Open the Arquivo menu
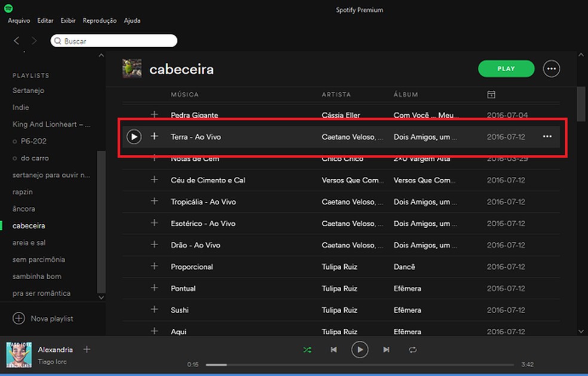The image size is (588, 376). click(19, 20)
